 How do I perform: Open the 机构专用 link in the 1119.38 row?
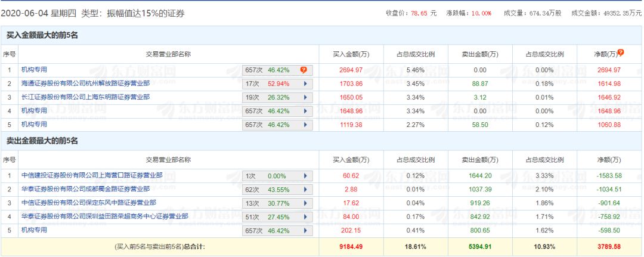coord(34,124)
